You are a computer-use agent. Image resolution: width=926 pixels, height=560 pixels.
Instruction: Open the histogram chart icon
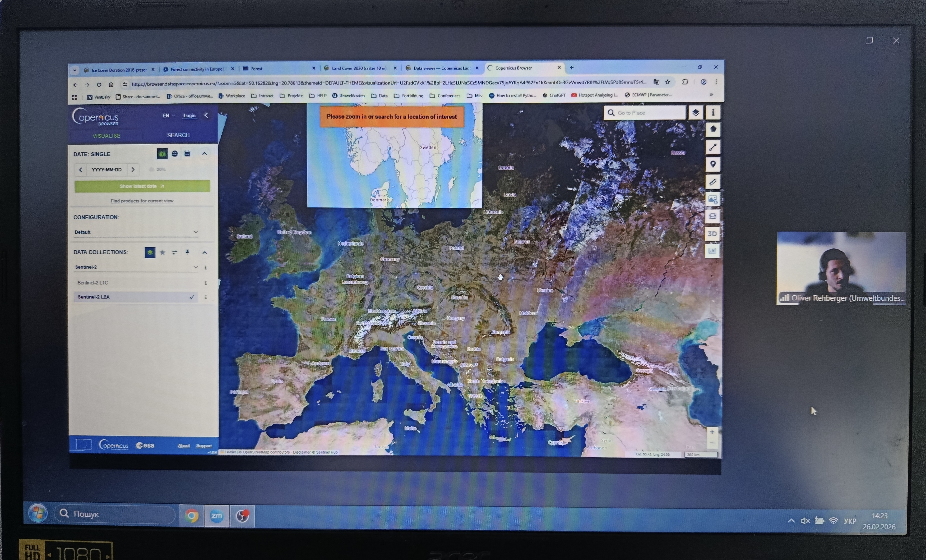pyautogui.click(x=712, y=251)
